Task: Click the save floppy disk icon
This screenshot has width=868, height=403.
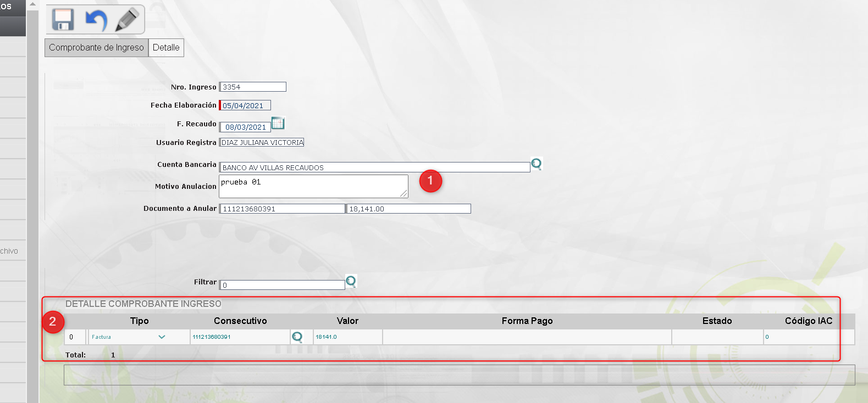Action: (63, 19)
